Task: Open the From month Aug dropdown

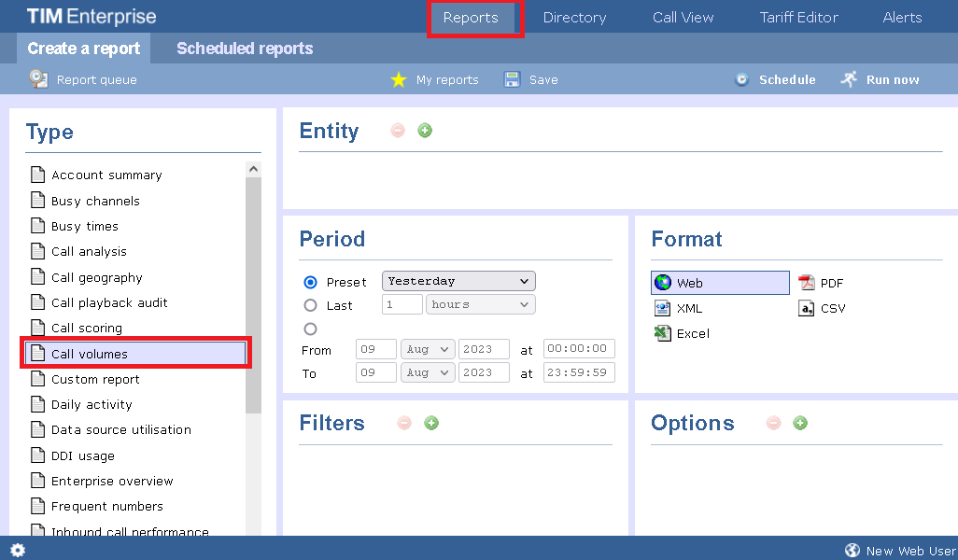Action: (428, 349)
